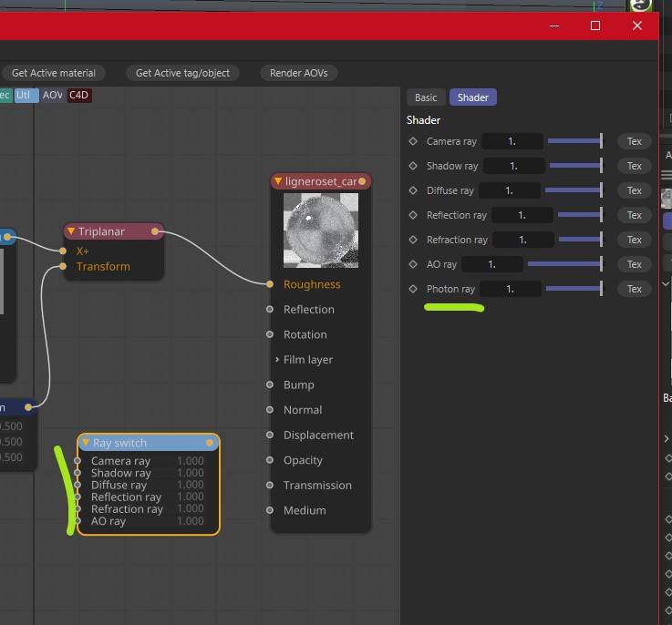Viewport: 672px width, 625px height.
Task: Collapse the Triplanar node triangle
Action: click(x=71, y=231)
